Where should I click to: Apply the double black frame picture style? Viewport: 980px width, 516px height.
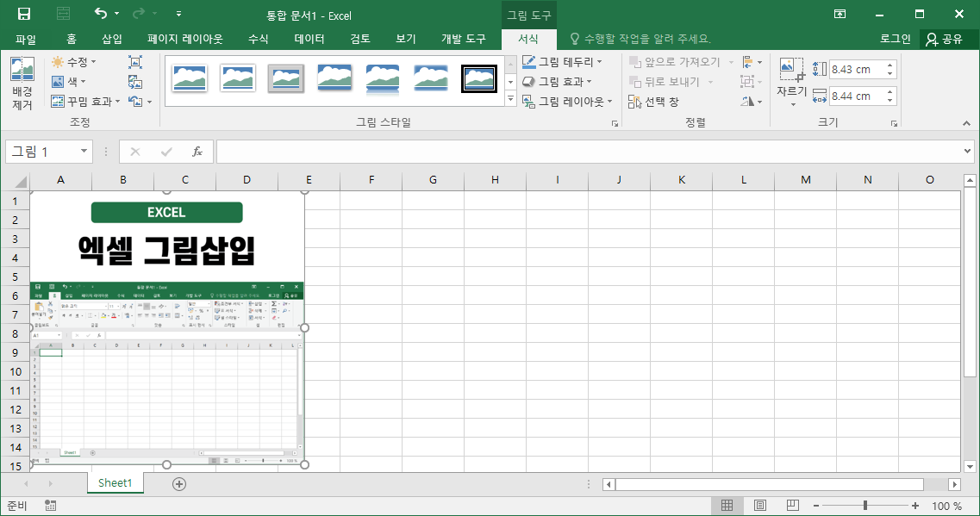click(479, 78)
